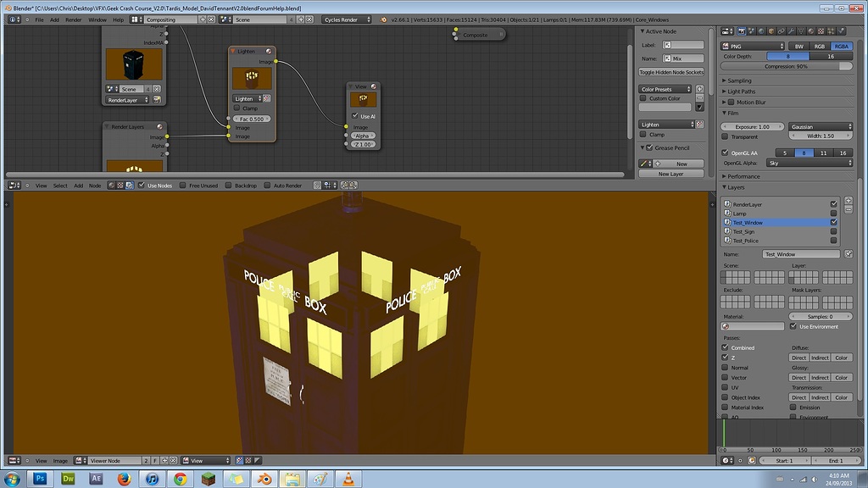868x488 pixels.
Task: Enable the Backdrop checkbox
Action: (228, 186)
